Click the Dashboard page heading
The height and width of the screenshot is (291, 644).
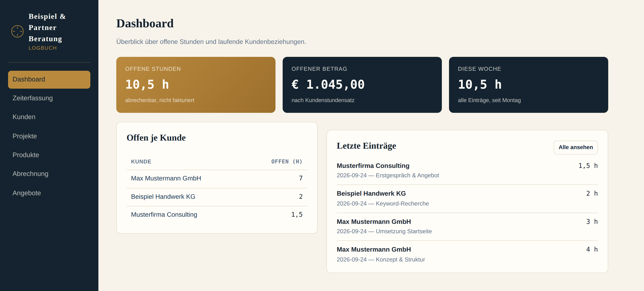tap(145, 24)
